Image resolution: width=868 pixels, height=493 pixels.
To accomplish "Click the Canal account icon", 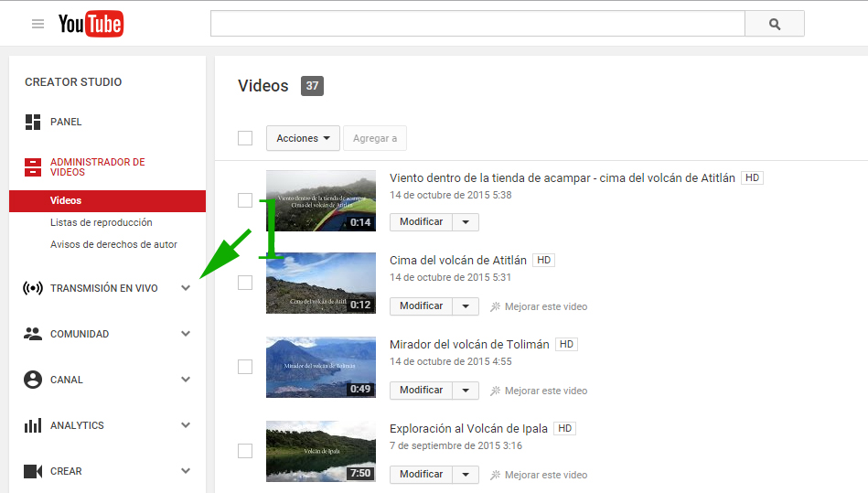I will click(33, 380).
